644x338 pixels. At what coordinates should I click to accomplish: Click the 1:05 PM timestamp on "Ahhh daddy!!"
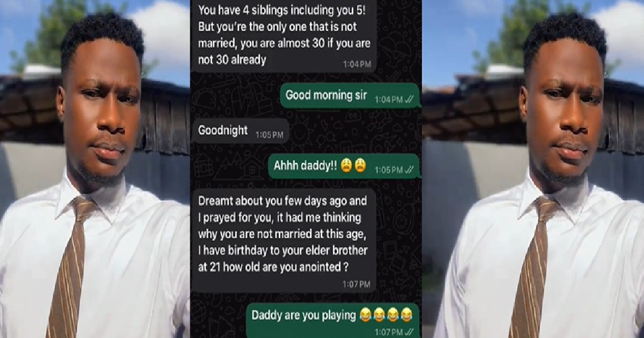[x=388, y=170]
